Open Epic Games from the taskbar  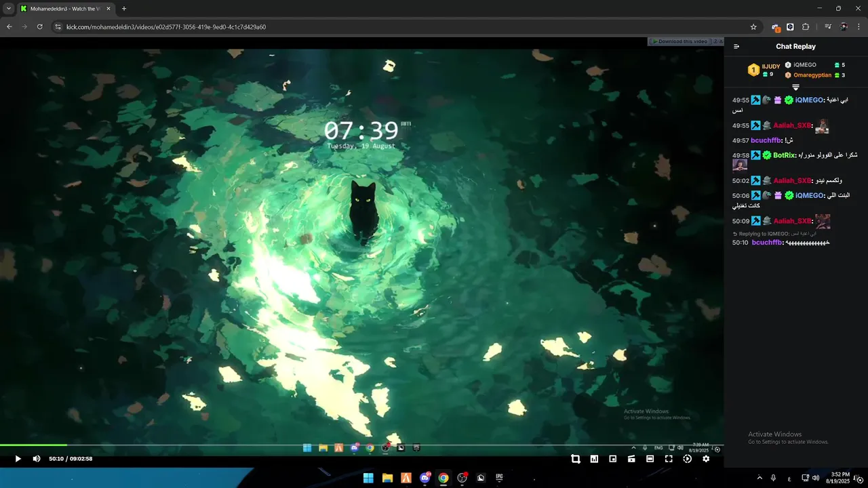point(500,478)
